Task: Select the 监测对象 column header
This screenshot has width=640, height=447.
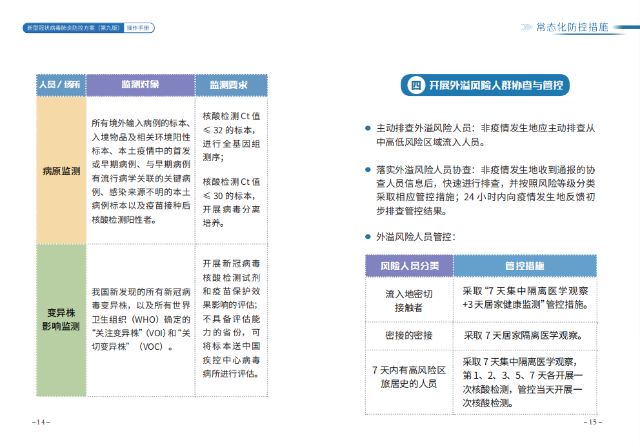Action: click(139, 85)
